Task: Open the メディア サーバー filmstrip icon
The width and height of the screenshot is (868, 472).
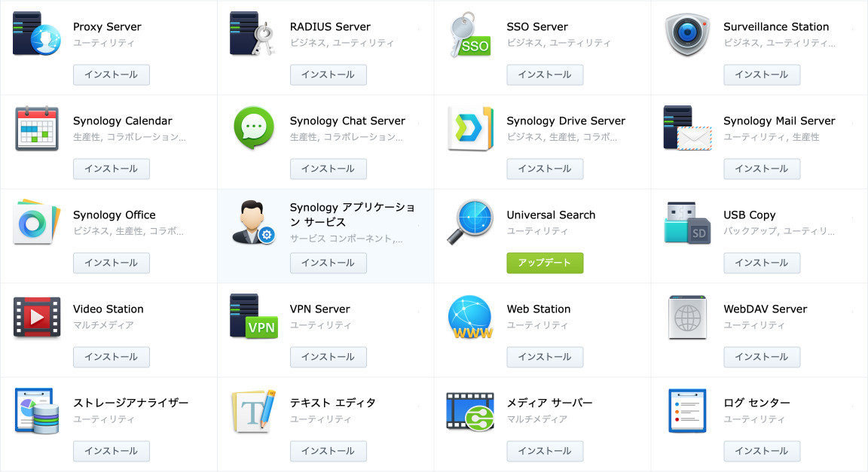Action: click(470, 410)
